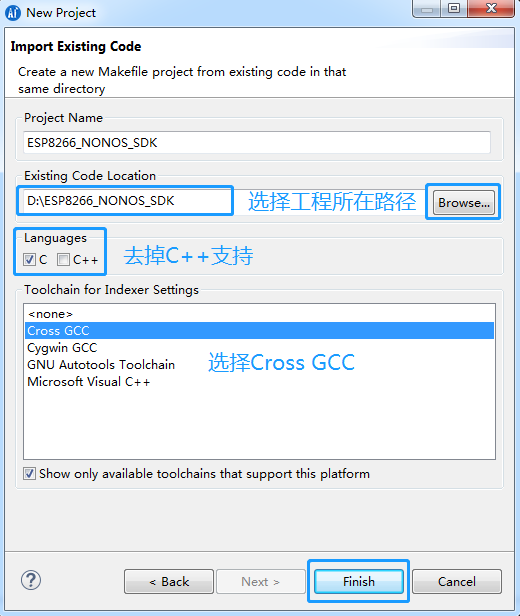This screenshot has width=520, height=616.
Task: Close the New Project dialog
Action: 491,8
